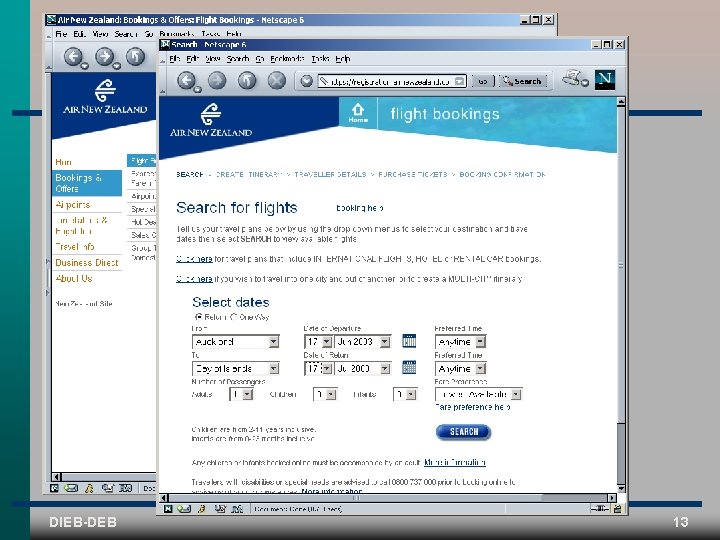Open calendar icon for Date of Return

[409, 367]
